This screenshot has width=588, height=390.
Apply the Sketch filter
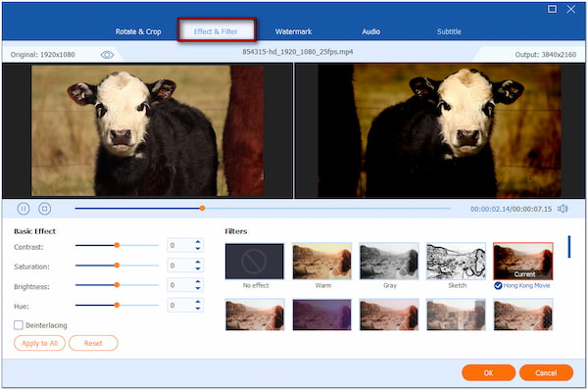(x=456, y=261)
